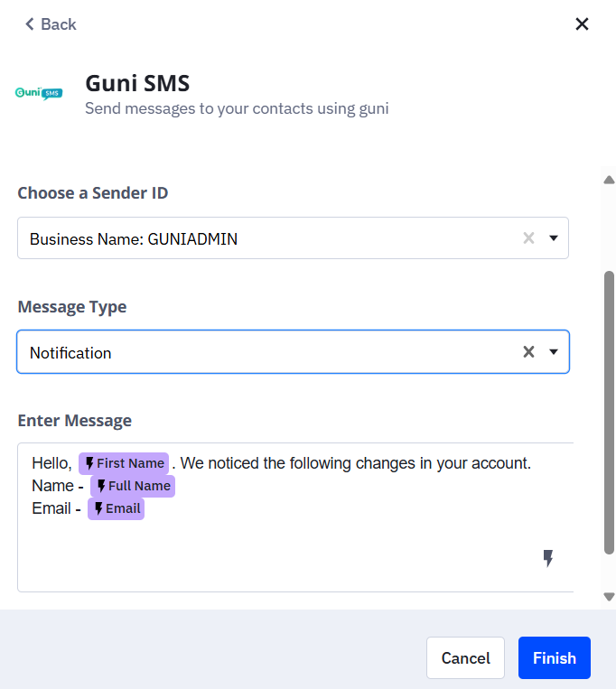This screenshot has width=616, height=689.
Task: Select the Full Name variable tag
Action: (x=132, y=486)
